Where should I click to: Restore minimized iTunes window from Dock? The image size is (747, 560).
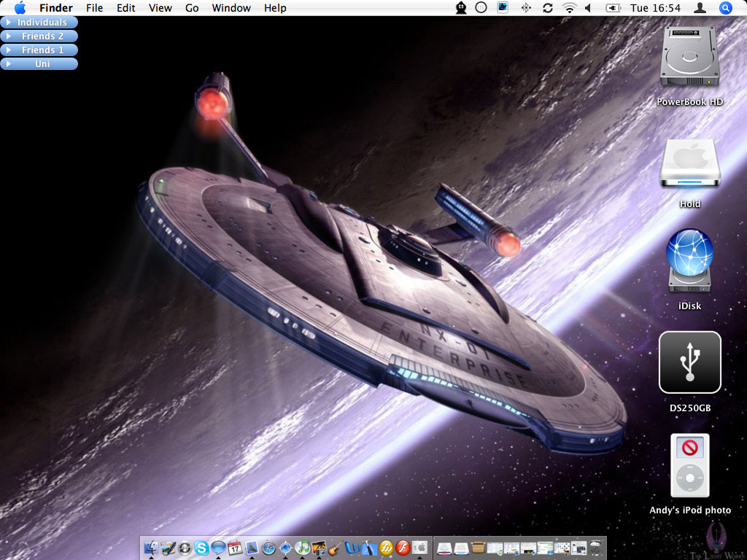pos(495,548)
